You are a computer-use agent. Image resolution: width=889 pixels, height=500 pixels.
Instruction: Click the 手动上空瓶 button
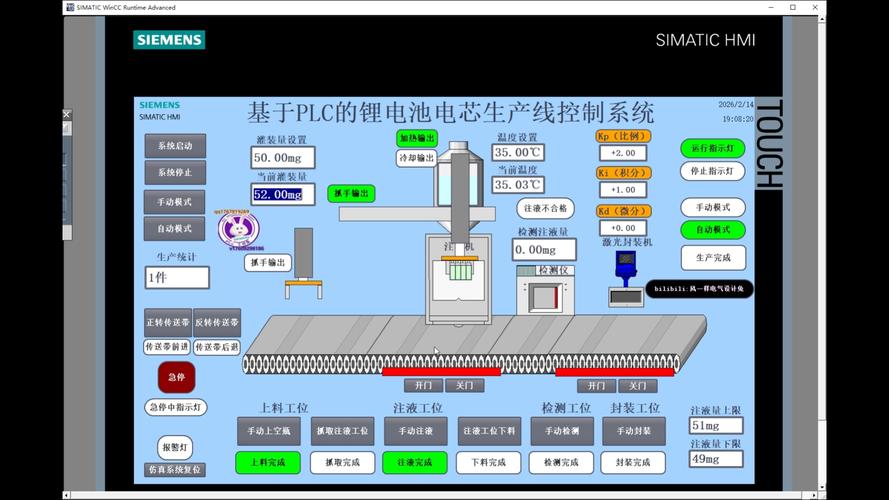(269, 431)
